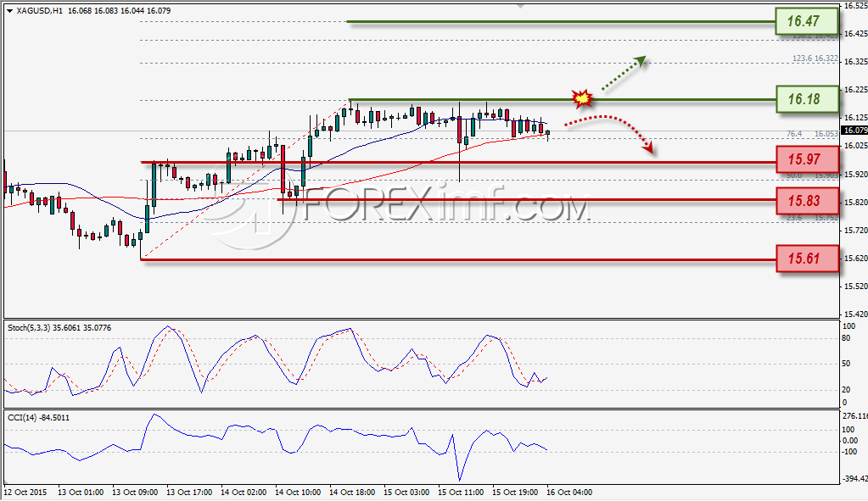Click the 12 Oct 2015 date label
Image resolution: width=868 pixels, height=501 pixels.
click(x=25, y=493)
